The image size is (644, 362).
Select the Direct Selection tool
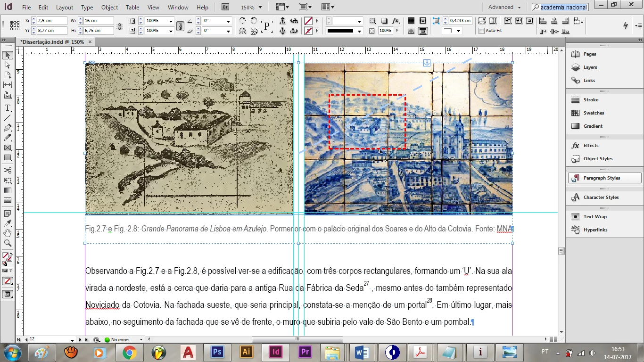pyautogui.click(x=8, y=65)
